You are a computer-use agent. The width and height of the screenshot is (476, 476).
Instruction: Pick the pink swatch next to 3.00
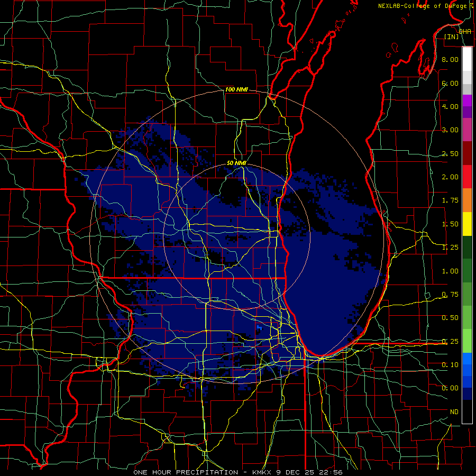[x=467, y=130]
